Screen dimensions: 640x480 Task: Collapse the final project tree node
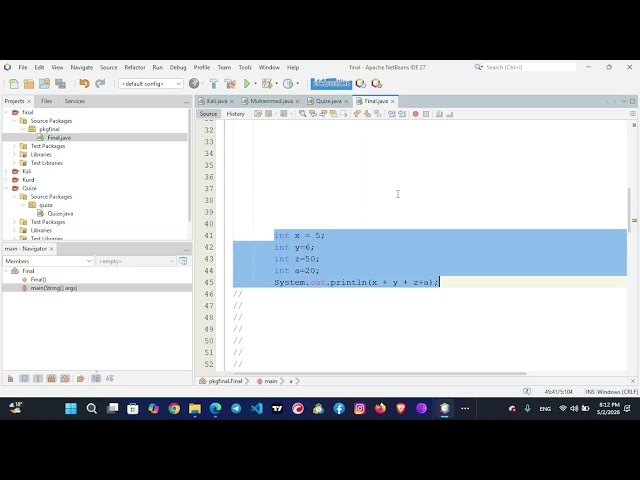tap(6, 112)
